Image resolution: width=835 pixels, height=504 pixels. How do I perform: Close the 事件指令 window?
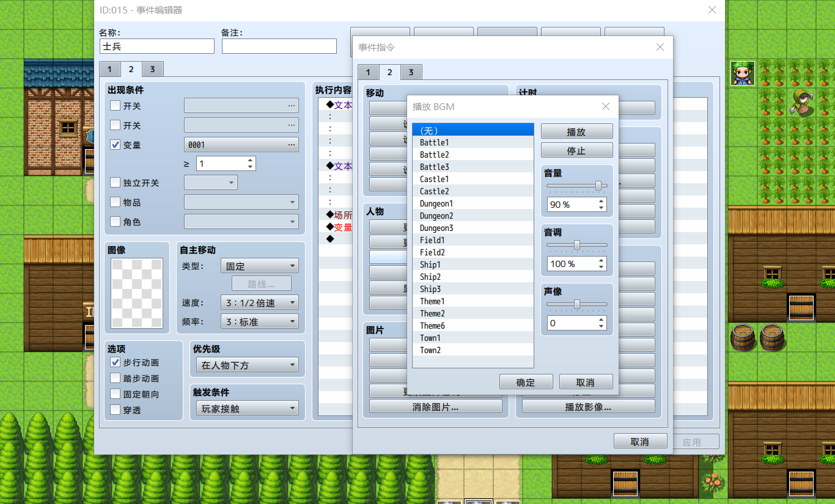coord(660,47)
